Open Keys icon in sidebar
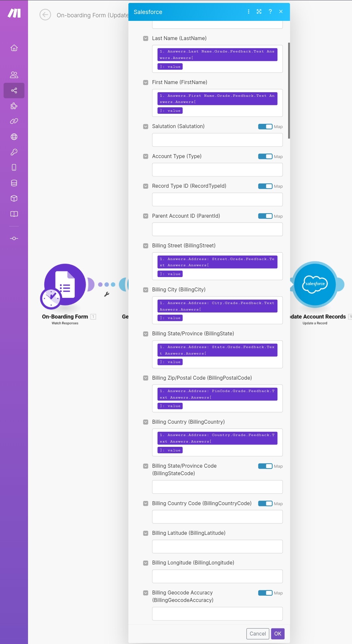The height and width of the screenshot is (644, 352). click(14, 152)
